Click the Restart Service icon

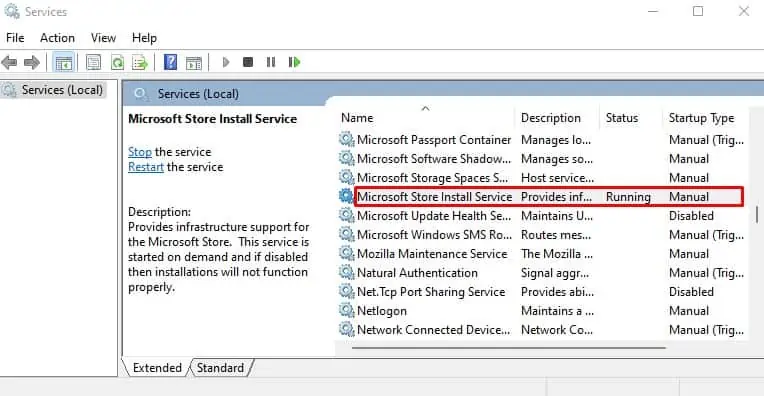294,62
